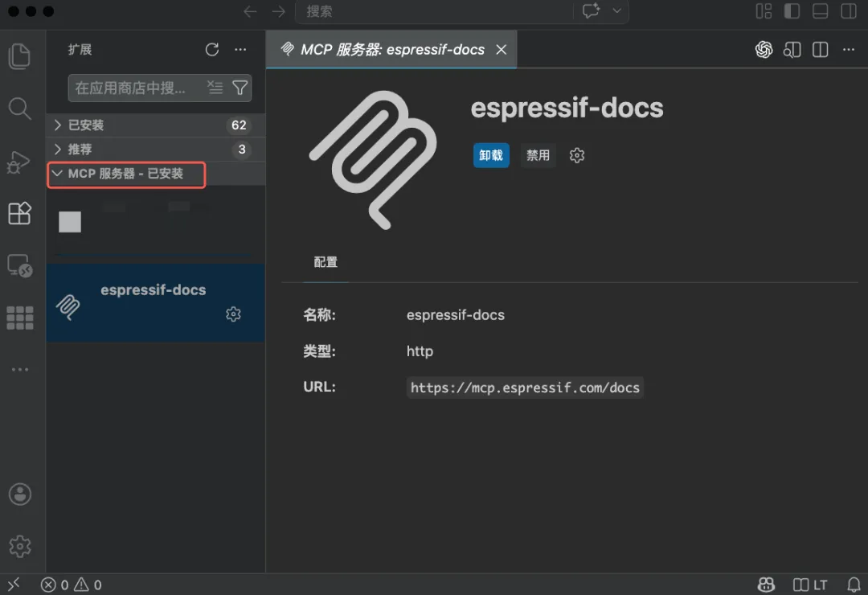Open the gear settings next to 禁用 button
Screen dimensions: 868x595
pyautogui.click(x=577, y=155)
